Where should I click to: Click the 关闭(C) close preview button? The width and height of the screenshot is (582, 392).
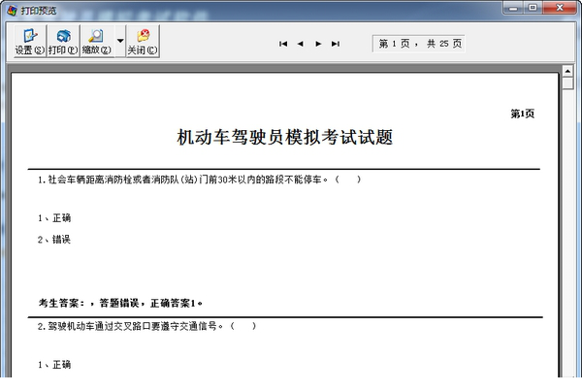click(143, 41)
